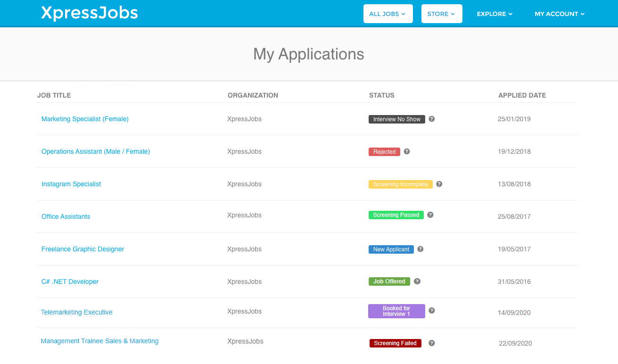This screenshot has height=364, width=618.
Task: Click the question mark beside Screening Passed
Action: point(430,215)
